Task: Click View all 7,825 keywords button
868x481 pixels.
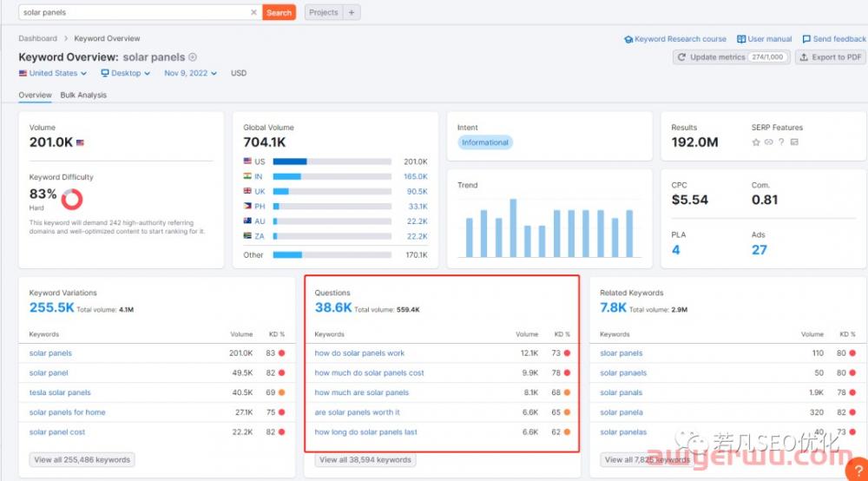Action: pyautogui.click(x=648, y=460)
